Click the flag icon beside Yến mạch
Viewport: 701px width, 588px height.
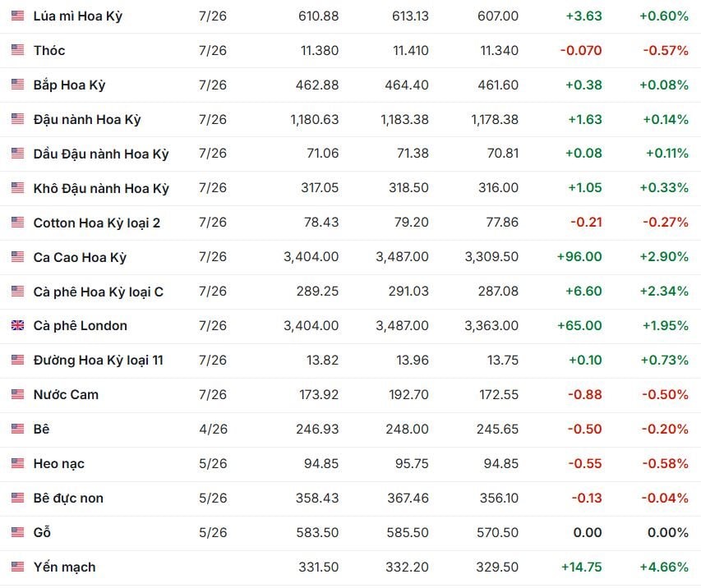point(17,567)
